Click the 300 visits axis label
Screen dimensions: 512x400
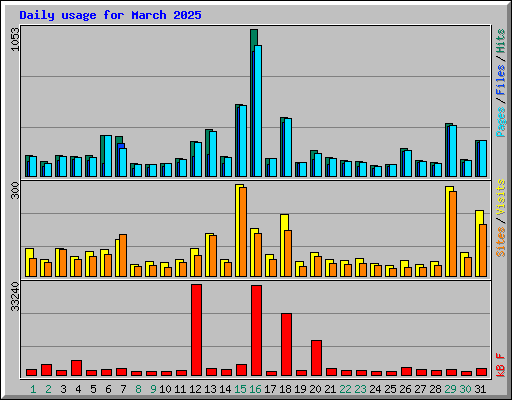point(15,190)
